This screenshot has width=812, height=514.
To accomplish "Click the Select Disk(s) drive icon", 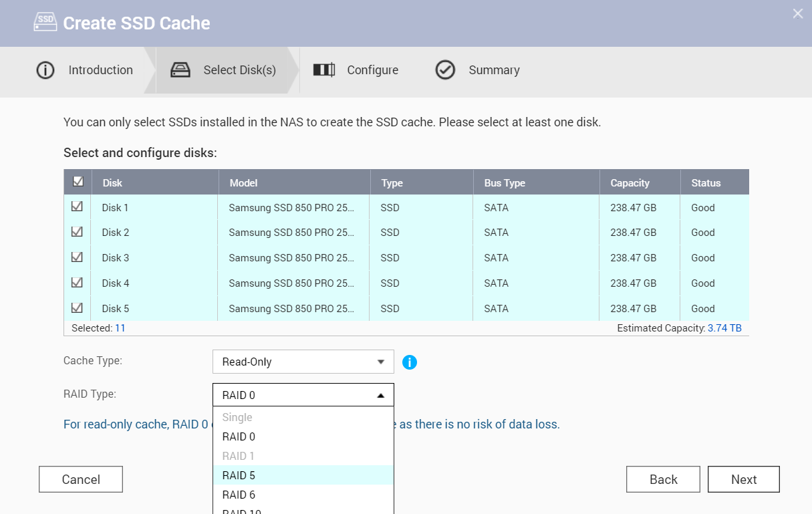I will point(180,70).
